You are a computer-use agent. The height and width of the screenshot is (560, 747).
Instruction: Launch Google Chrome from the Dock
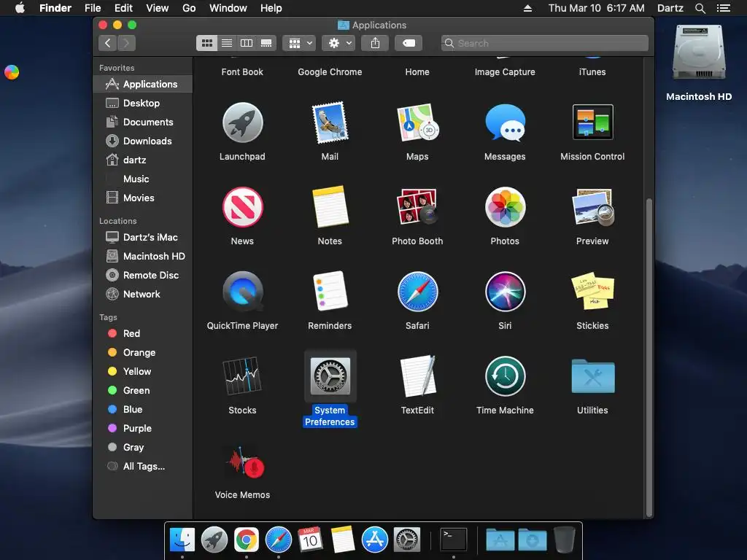coord(247,540)
